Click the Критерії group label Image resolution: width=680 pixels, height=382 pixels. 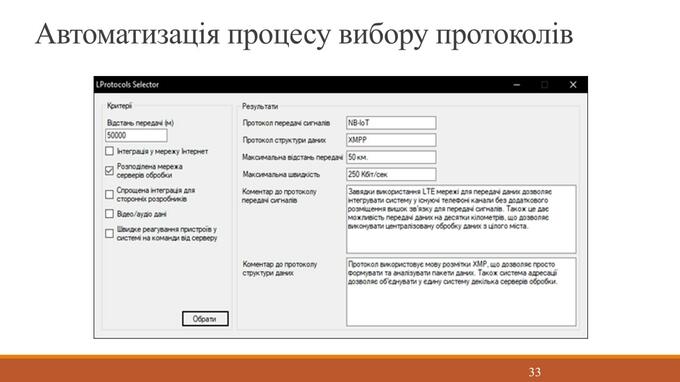(x=119, y=106)
